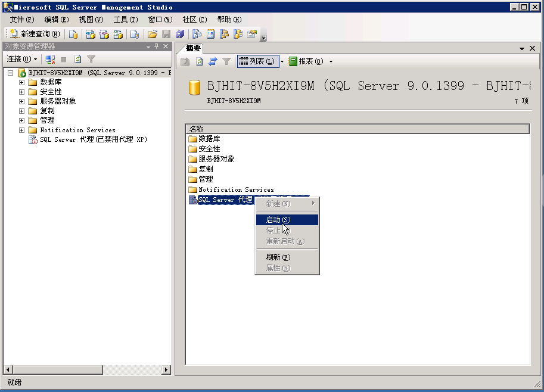Open the dropdown arrow next to 列表
This screenshot has width=544, height=392.
pos(282,62)
